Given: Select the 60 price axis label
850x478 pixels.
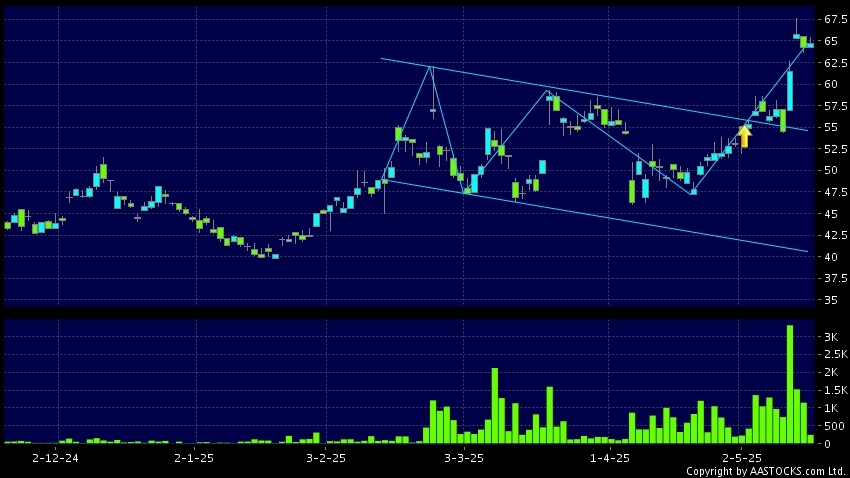Looking at the screenshot, I should point(831,84).
